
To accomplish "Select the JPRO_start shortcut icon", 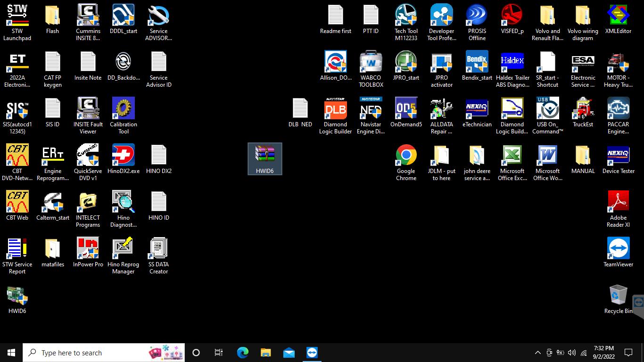I will click(x=406, y=66).
